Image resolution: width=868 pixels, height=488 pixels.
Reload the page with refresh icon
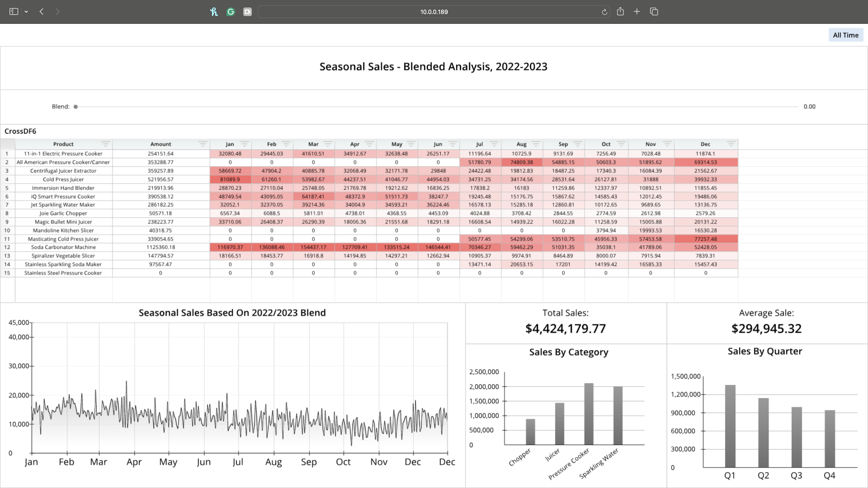pos(604,12)
